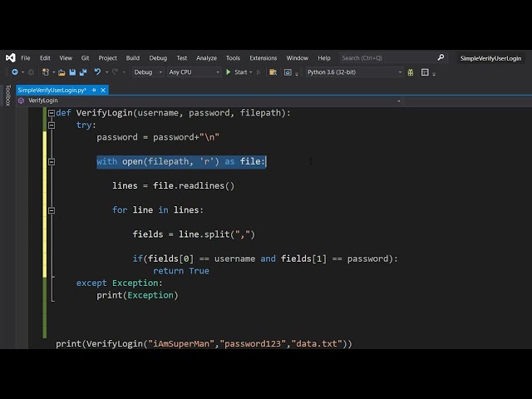Collapse the def VerifyLogin block
Image resolution: width=532 pixels, height=399 pixels.
[52, 113]
